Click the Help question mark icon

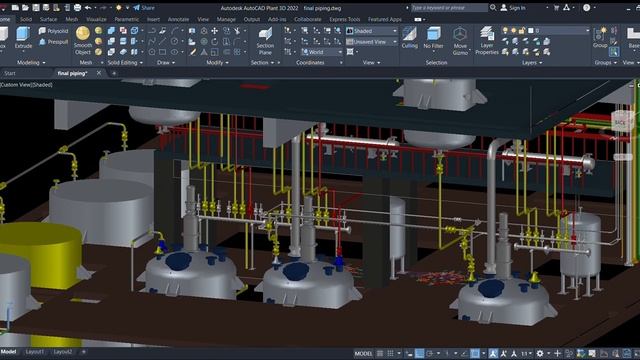(x=587, y=7)
